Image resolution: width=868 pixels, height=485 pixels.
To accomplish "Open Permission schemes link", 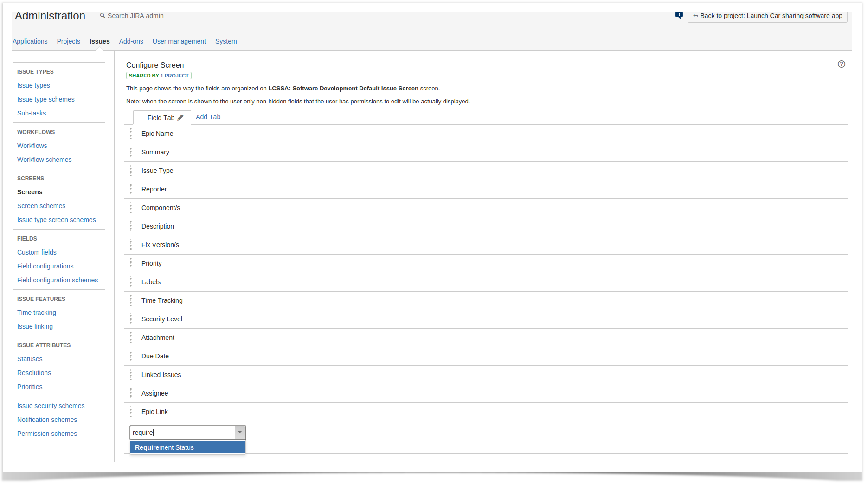I will [47, 434].
